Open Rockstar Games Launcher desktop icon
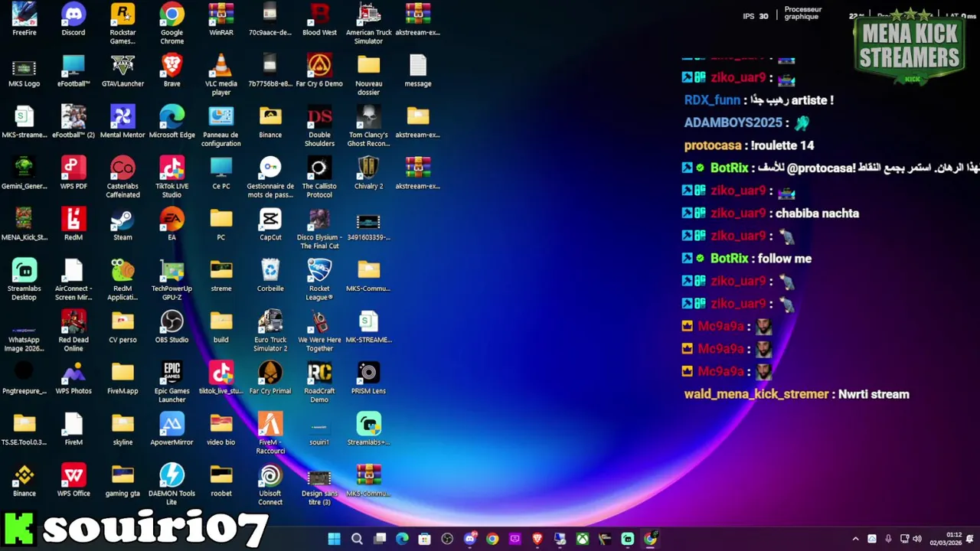 pos(122,23)
